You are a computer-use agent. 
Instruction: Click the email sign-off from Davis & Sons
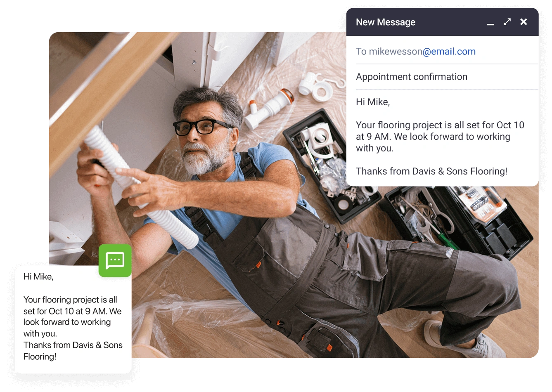tap(431, 171)
